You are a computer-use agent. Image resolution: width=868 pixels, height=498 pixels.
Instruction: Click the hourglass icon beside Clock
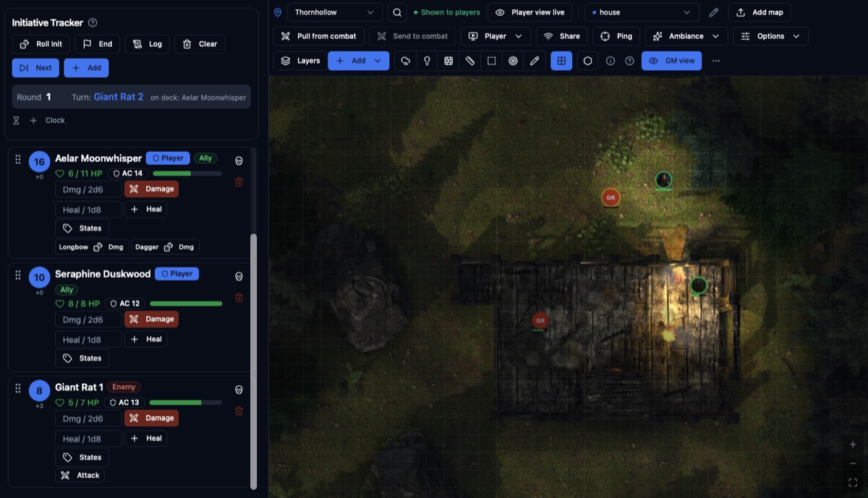coord(16,121)
